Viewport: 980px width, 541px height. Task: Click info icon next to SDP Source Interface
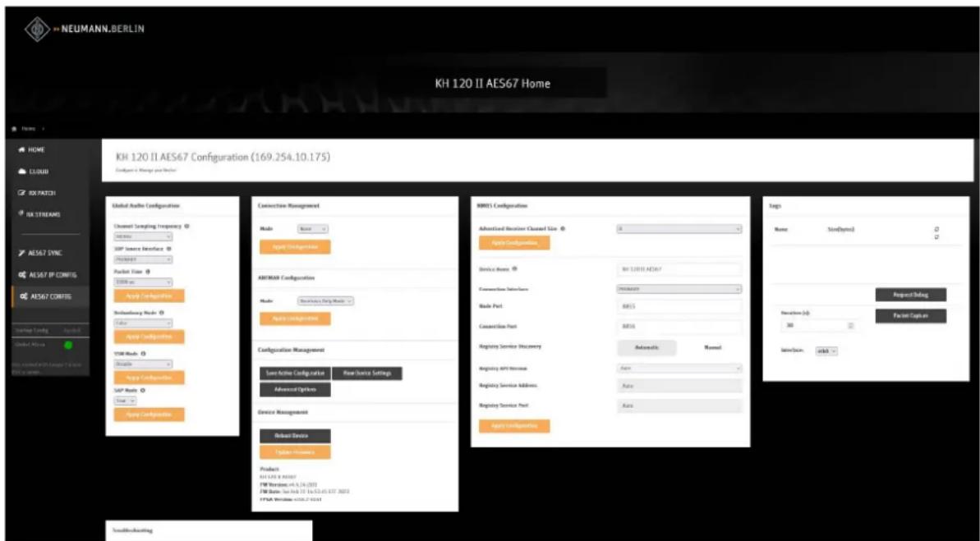click(168, 249)
